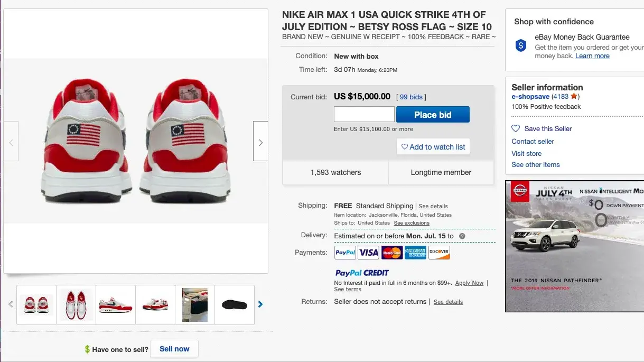Click the Sell now button
Image resolution: width=644 pixels, height=362 pixels.
click(x=174, y=349)
